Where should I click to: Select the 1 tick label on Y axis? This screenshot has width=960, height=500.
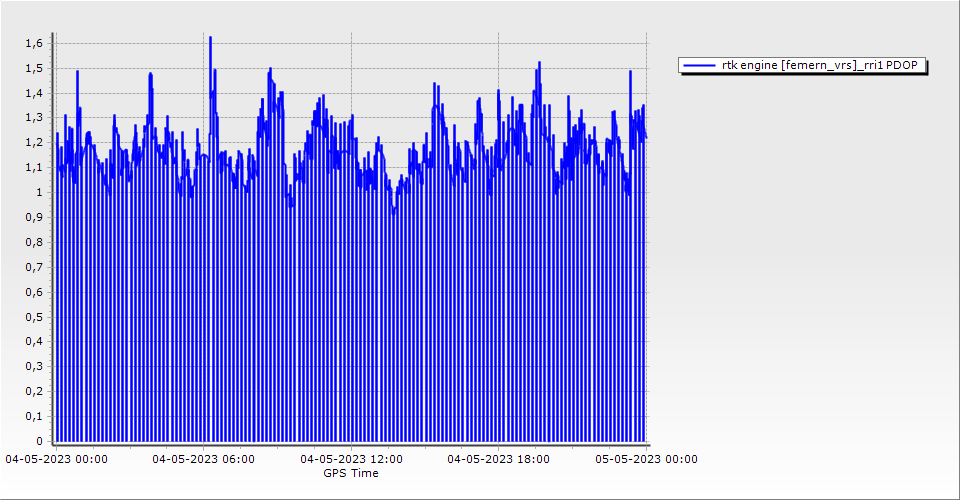(39, 192)
